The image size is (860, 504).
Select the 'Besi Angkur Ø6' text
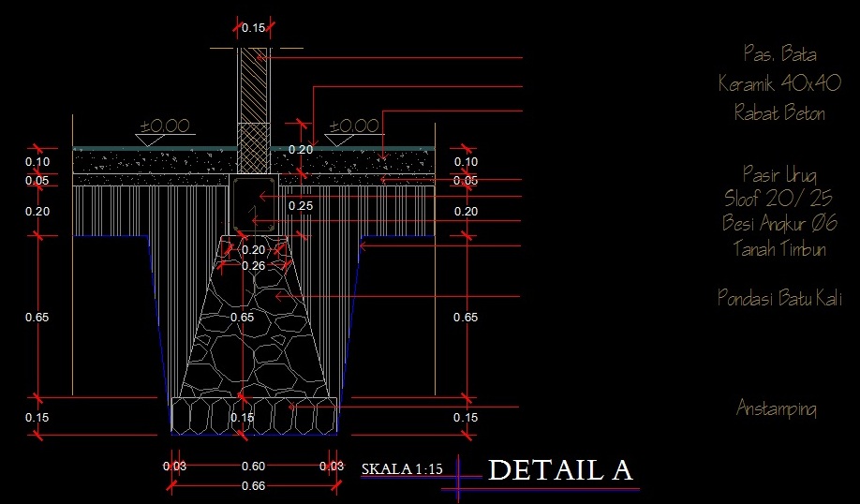pyautogui.click(x=779, y=223)
